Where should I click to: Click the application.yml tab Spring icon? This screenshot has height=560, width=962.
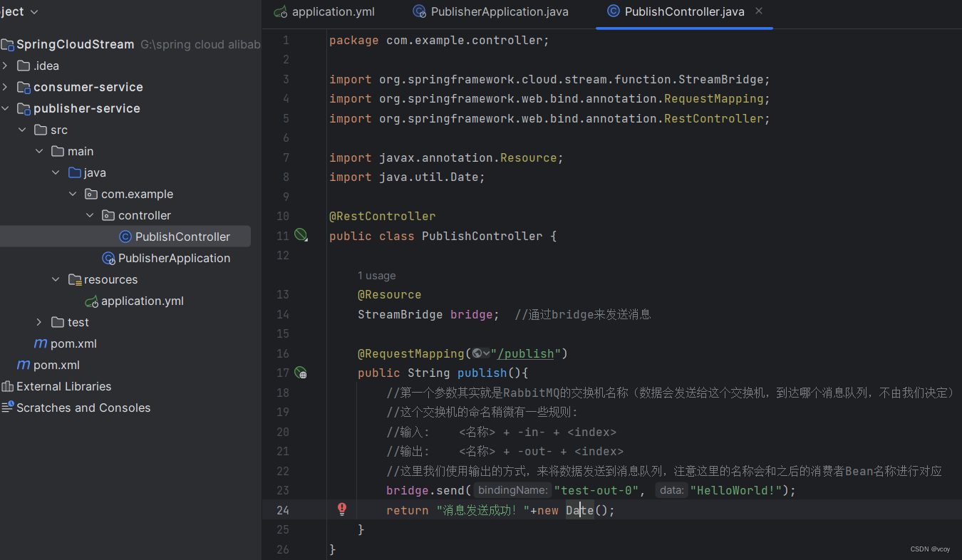281,12
